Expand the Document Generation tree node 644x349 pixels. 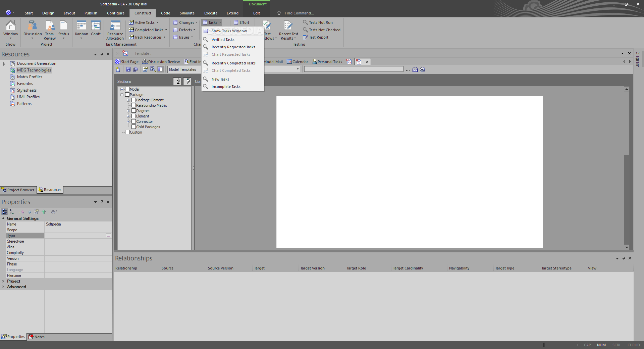[4, 63]
